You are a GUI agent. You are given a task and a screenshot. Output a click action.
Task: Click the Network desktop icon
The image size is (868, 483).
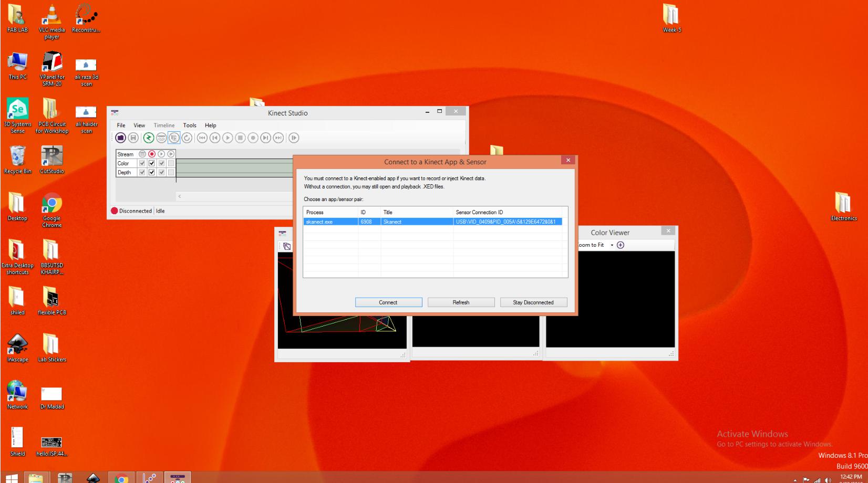17,395
